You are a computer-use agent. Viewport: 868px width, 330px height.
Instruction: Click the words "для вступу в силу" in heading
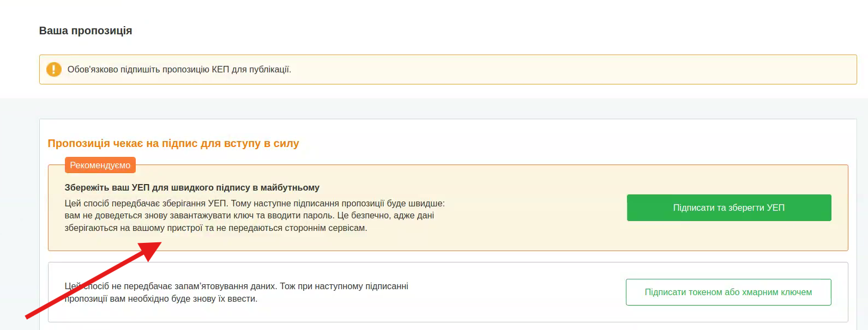(x=250, y=144)
